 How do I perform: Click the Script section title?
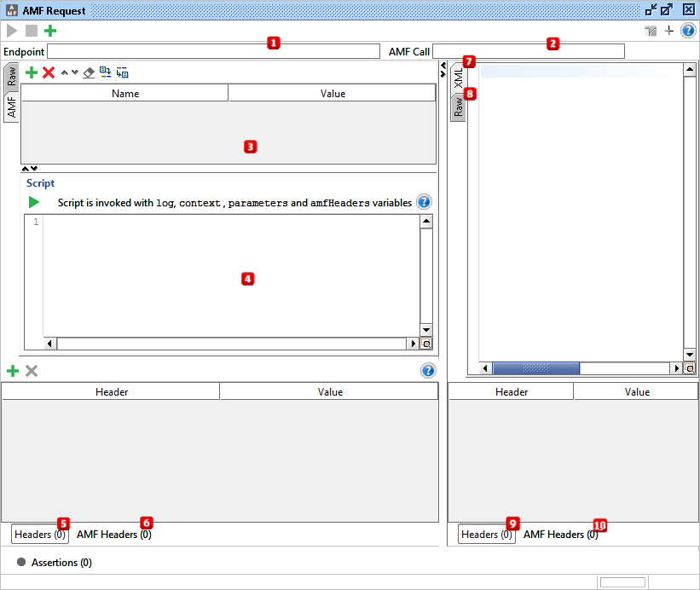click(40, 183)
